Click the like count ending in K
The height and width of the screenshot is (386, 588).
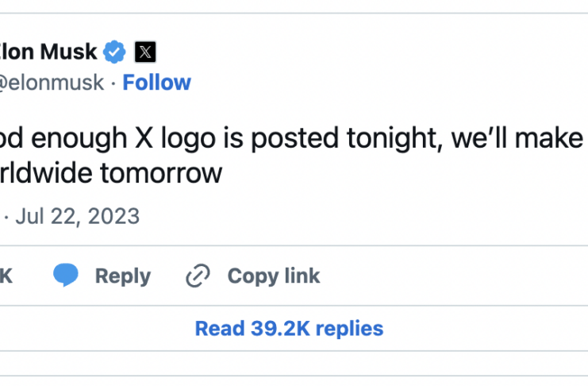tap(6, 276)
